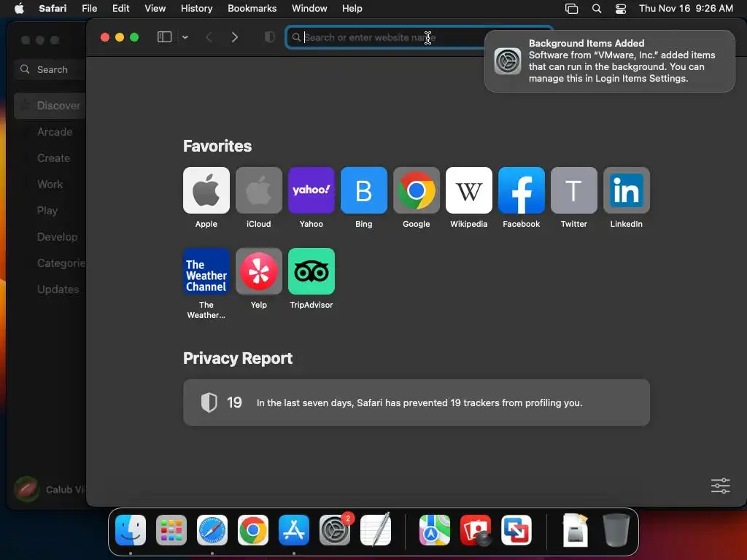Expand the tab group dropdown arrow
This screenshot has width=747, height=560.
[x=185, y=37]
